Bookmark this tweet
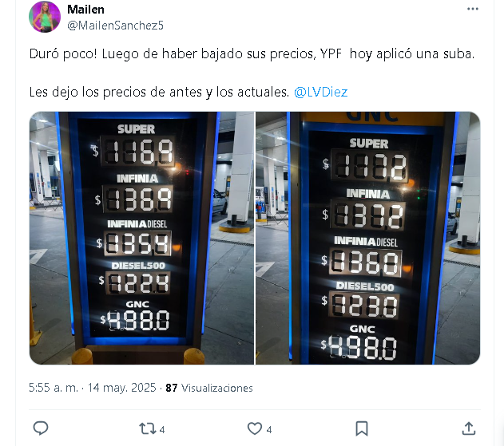 point(362,428)
